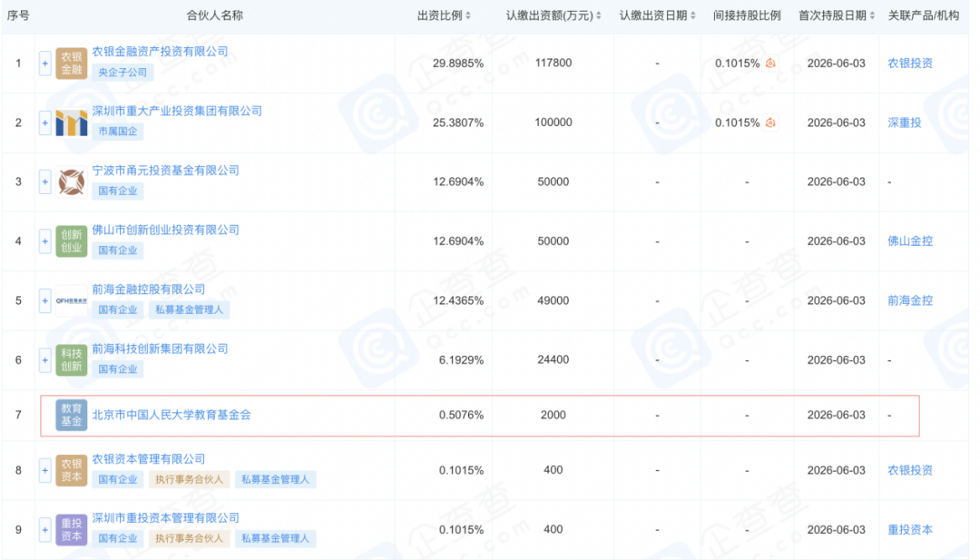The width and height of the screenshot is (980, 560).
Task: Click the 科技创新 logo of 前海科技创新集团有限公司
Action: click(72, 360)
